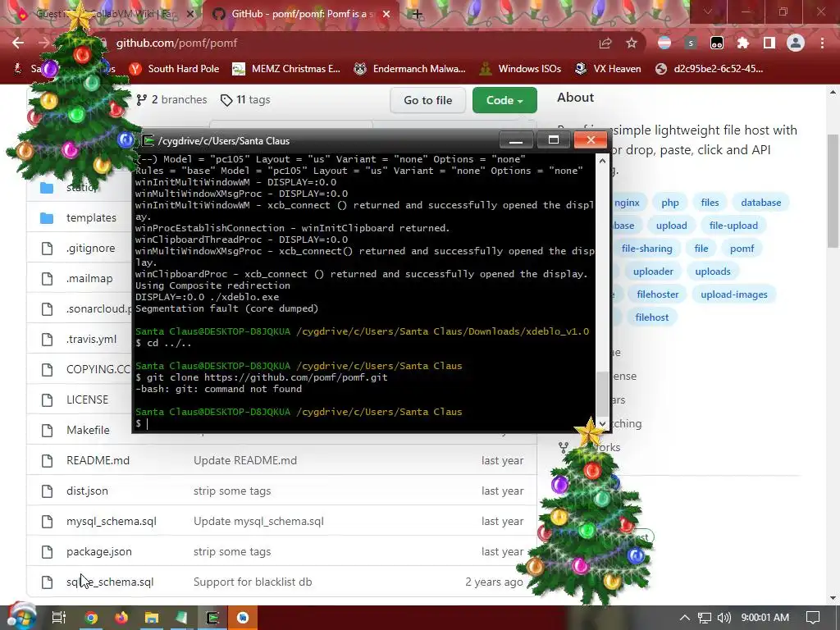Open the templates folder
Image resolution: width=840 pixels, height=630 pixels.
(x=91, y=217)
